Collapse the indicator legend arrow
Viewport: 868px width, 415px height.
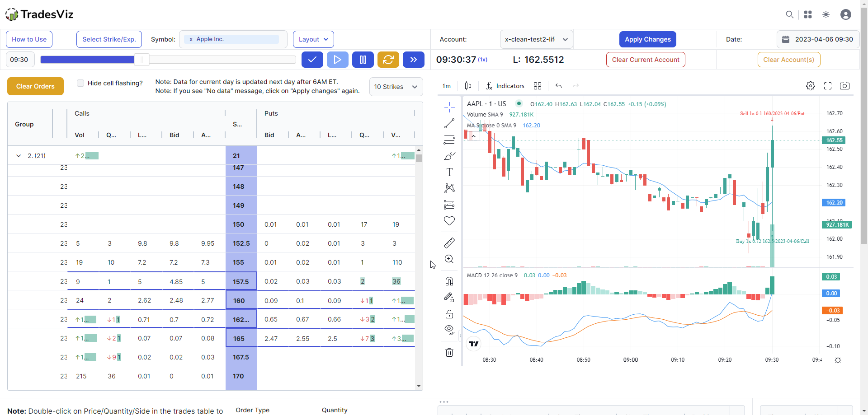pos(473,136)
